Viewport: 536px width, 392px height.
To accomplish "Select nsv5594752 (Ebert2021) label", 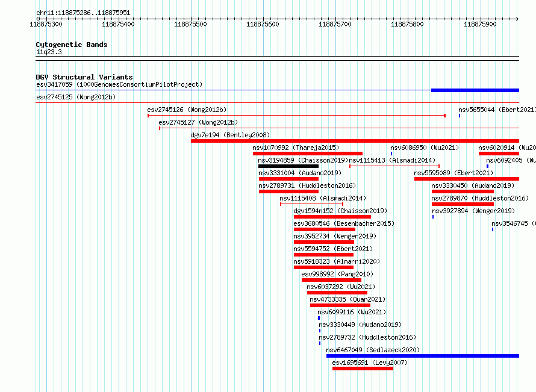I will click(x=333, y=249).
